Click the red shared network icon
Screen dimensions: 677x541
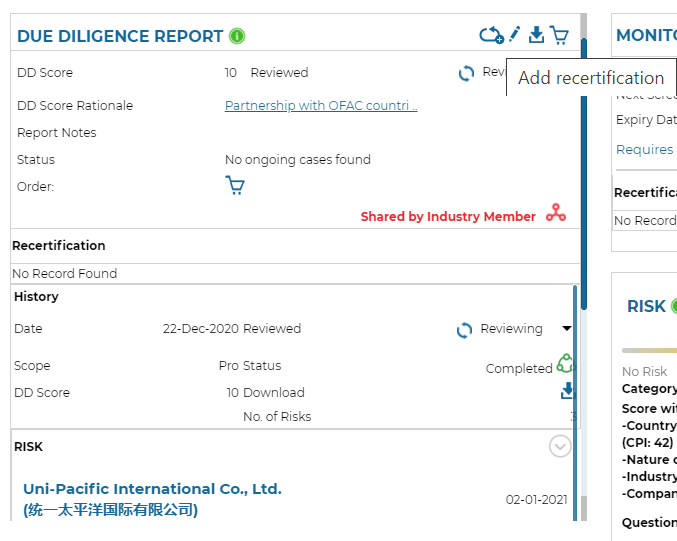[x=556, y=214]
